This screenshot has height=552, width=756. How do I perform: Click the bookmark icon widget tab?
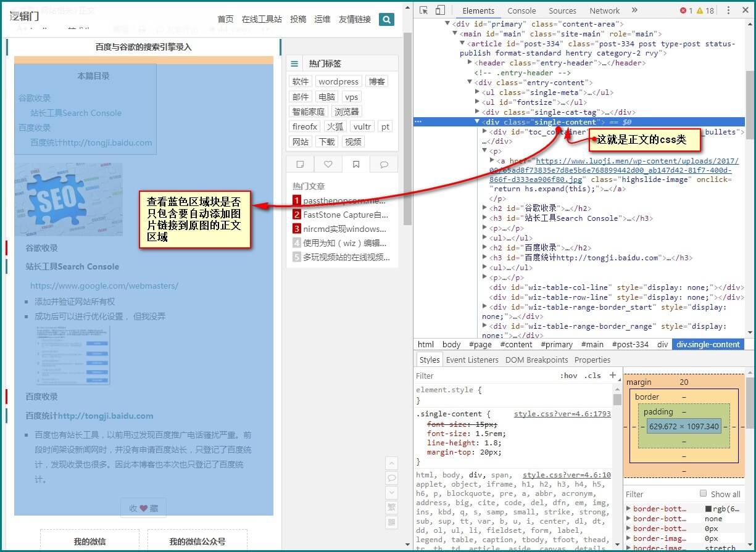coord(356,164)
